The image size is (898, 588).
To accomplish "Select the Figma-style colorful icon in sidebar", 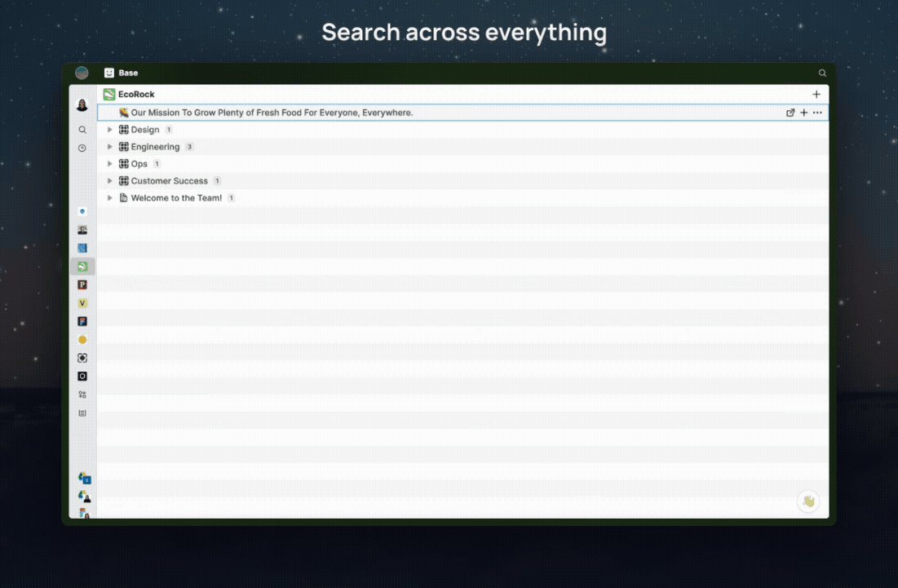I will point(82,321).
